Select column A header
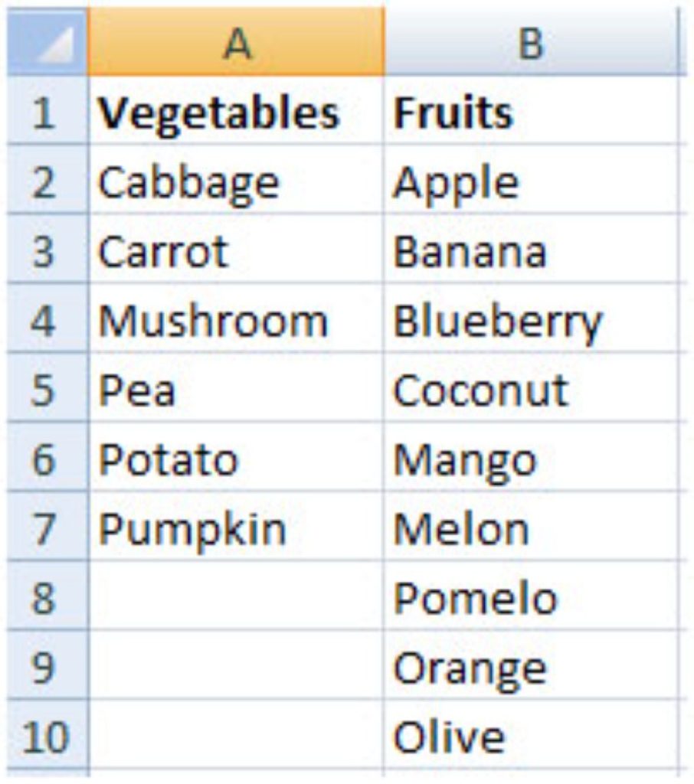694x784 pixels. [236, 42]
